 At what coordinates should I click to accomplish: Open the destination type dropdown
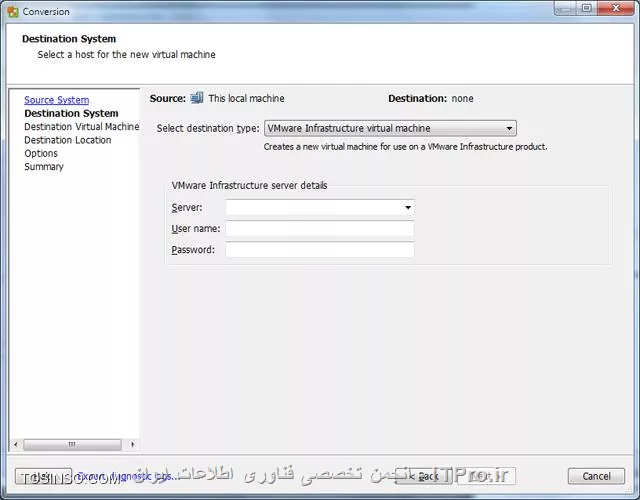(390, 128)
